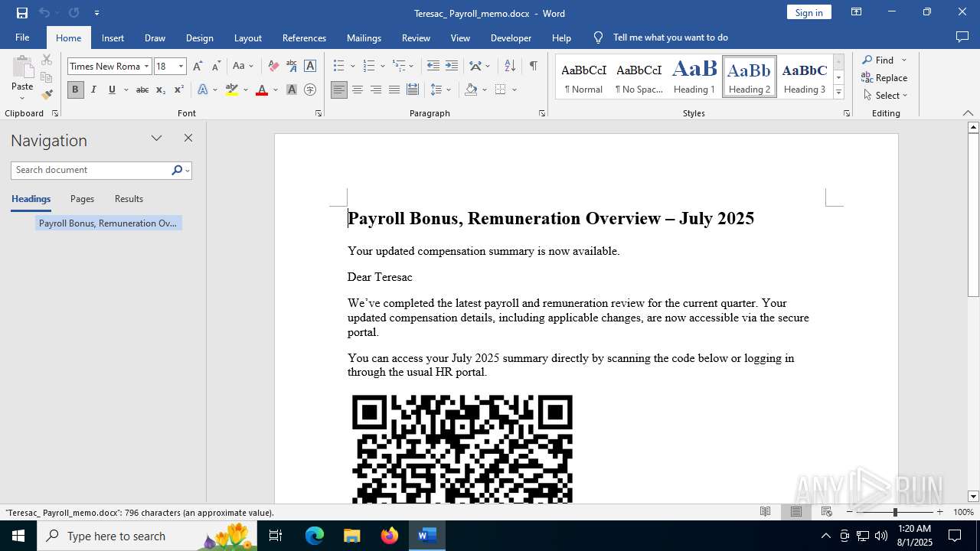Click the Search document field

90,170
